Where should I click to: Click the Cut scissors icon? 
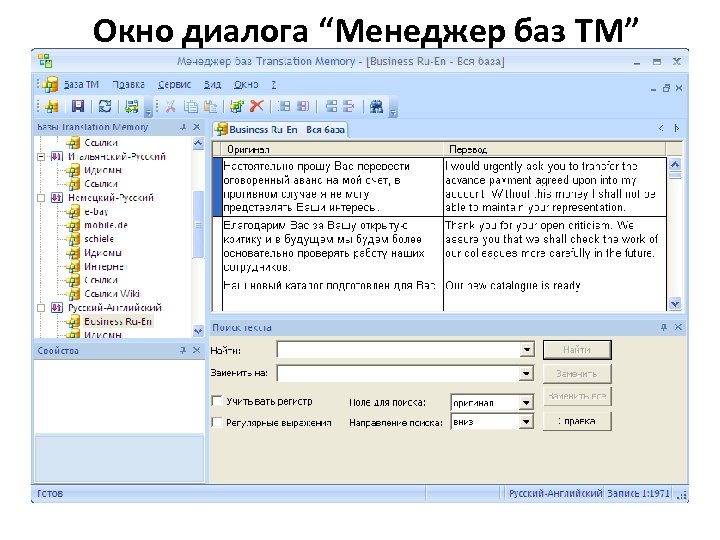pos(170,107)
